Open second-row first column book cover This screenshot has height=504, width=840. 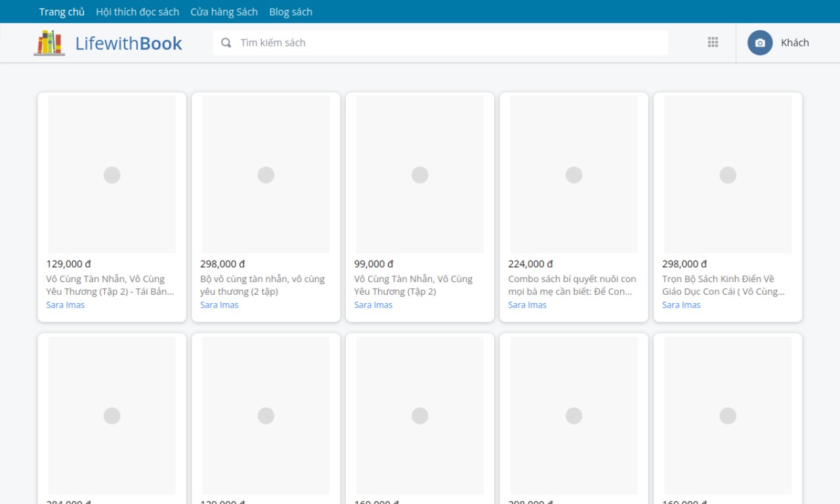tap(112, 415)
